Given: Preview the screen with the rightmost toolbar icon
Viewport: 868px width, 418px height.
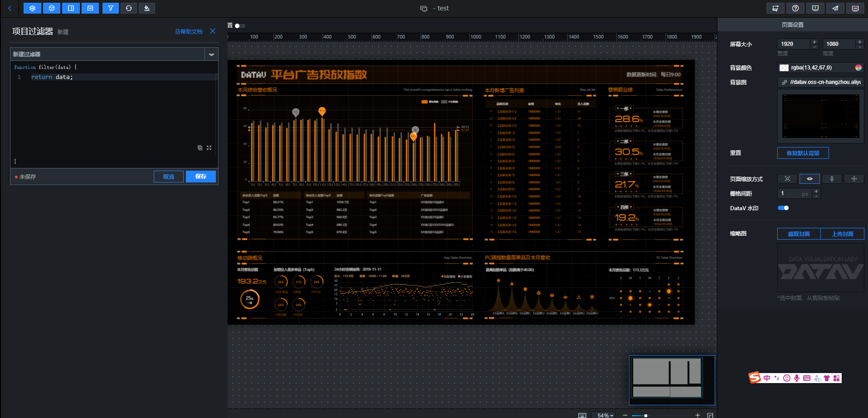Looking at the screenshot, I should click(855, 8).
